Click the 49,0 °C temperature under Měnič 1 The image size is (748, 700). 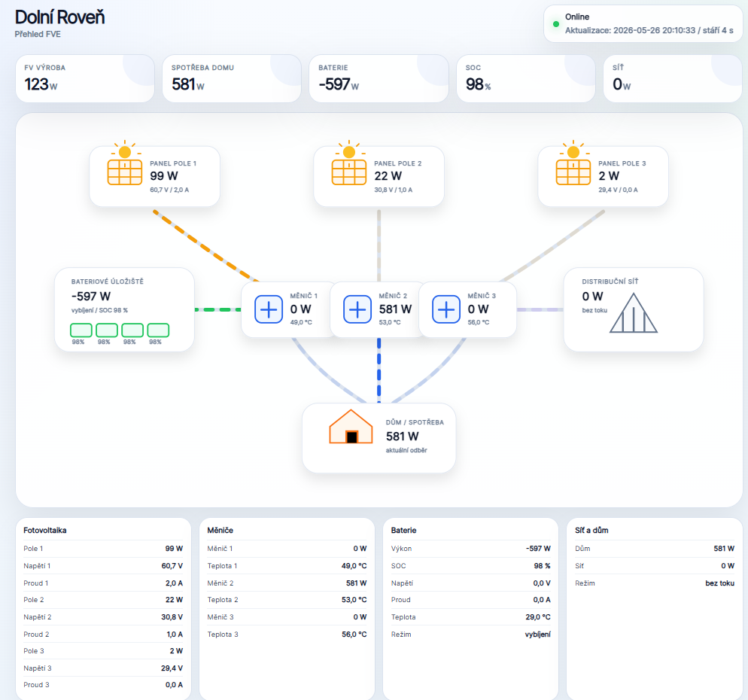pos(301,322)
